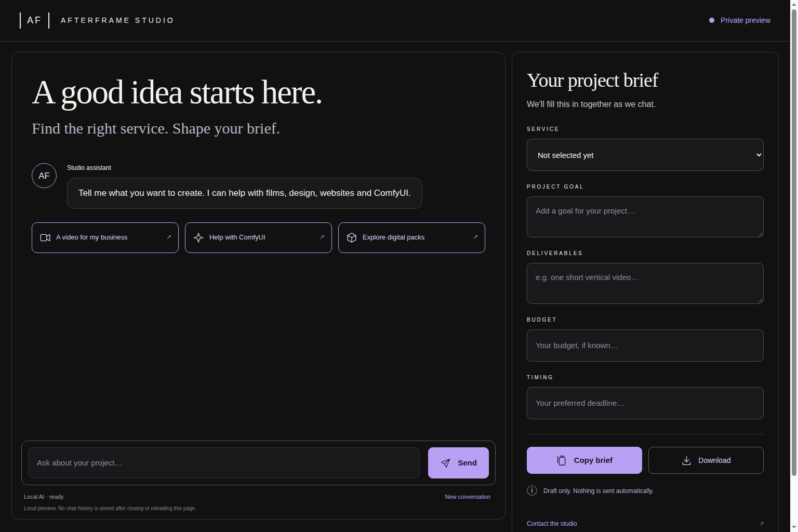Focus the Timing deadline field
This screenshot has width=798, height=532.
click(645, 403)
